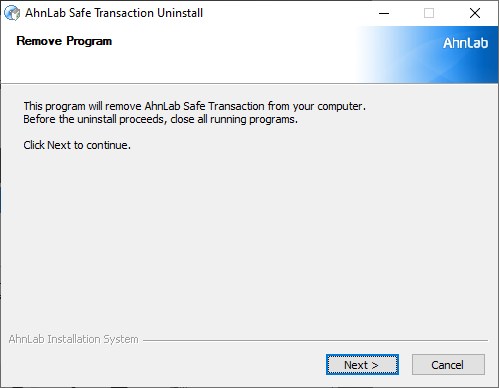Image resolution: width=499 pixels, height=388 pixels.
Task: Click the AhnLab Installation System label
Action: click(x=73, y=339)
